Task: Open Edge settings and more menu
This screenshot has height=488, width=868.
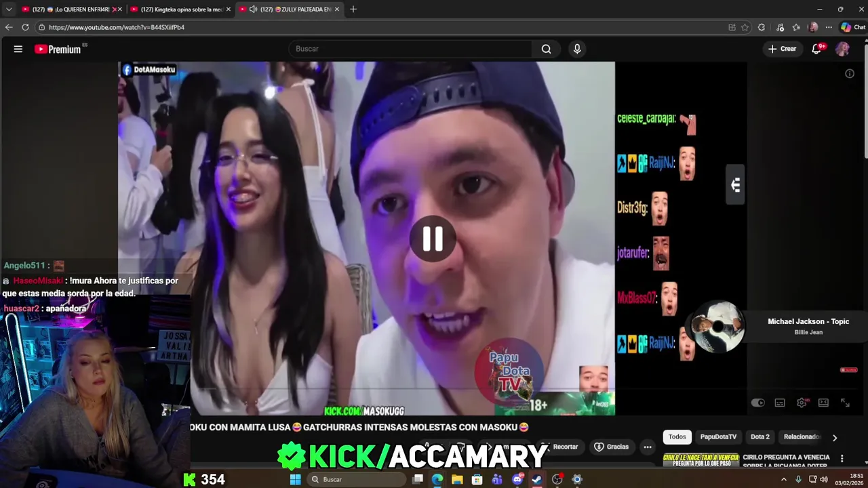Action: (x=829, y=27)
